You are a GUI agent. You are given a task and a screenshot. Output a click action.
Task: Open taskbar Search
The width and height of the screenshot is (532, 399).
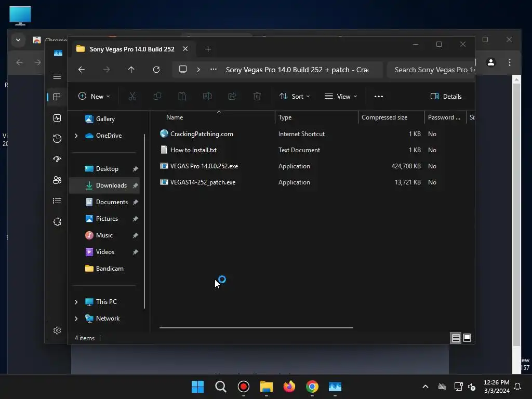pos(220,387)
